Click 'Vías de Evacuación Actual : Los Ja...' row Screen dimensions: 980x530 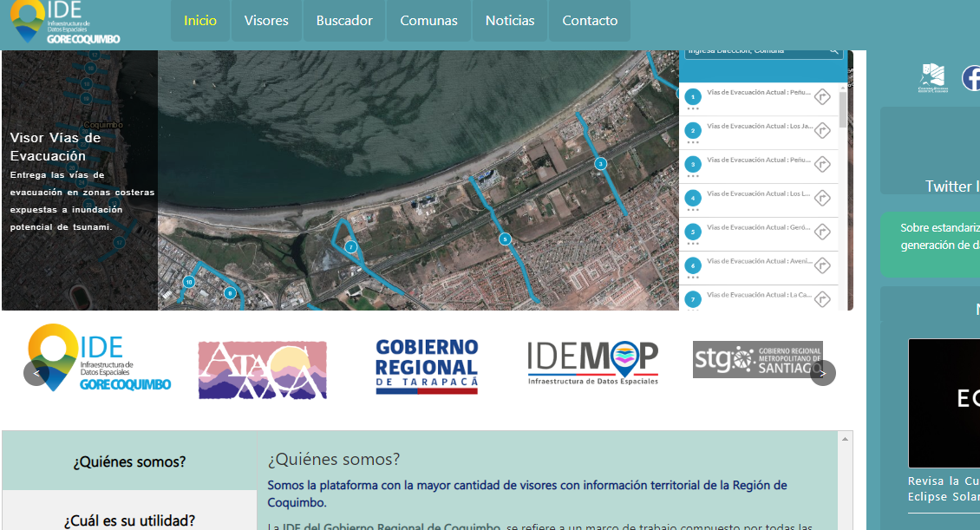pos(759,133)
